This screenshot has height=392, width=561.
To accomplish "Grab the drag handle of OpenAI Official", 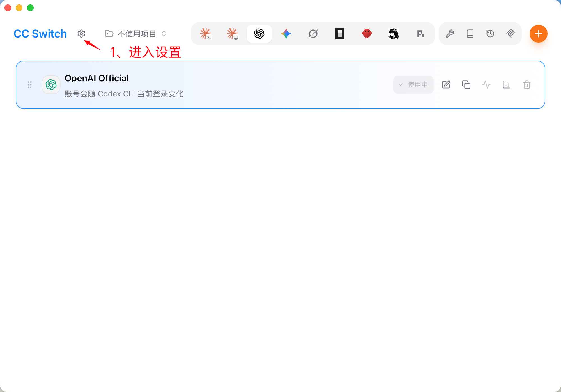I will click(30, 85).
